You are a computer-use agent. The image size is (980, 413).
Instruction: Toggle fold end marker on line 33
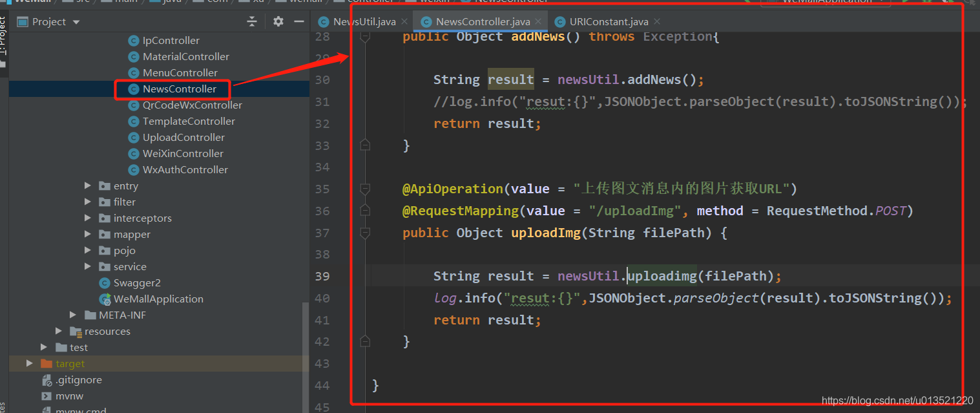(x=365, y=145)
